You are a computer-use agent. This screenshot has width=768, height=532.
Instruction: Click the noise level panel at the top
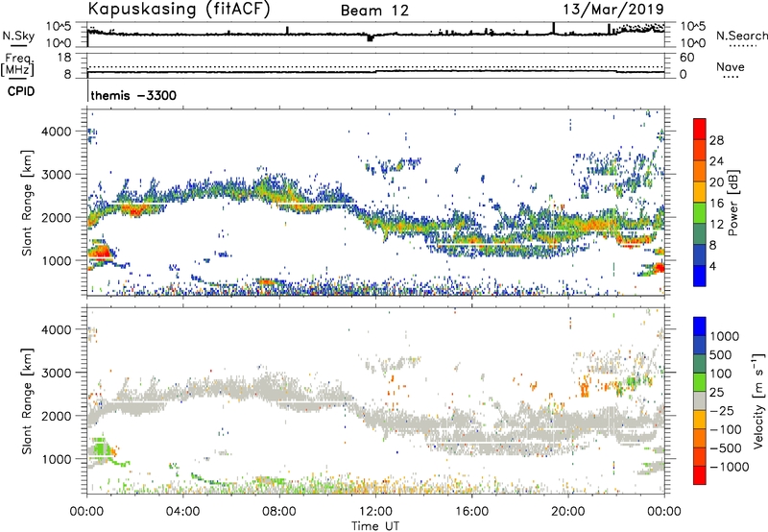(x=375, y=35)
